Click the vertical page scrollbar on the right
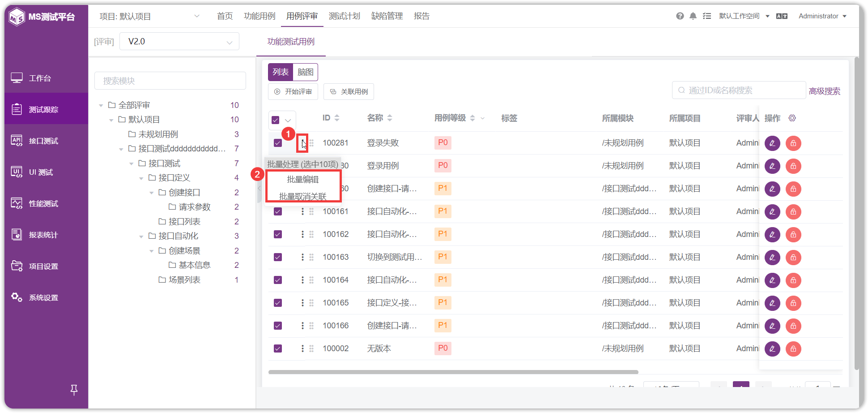Screen dimensions: 868x413 click(x=856, y=213)
